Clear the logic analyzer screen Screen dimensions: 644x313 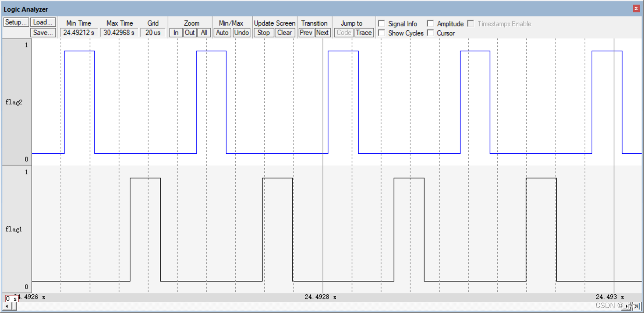pos(285,33)
